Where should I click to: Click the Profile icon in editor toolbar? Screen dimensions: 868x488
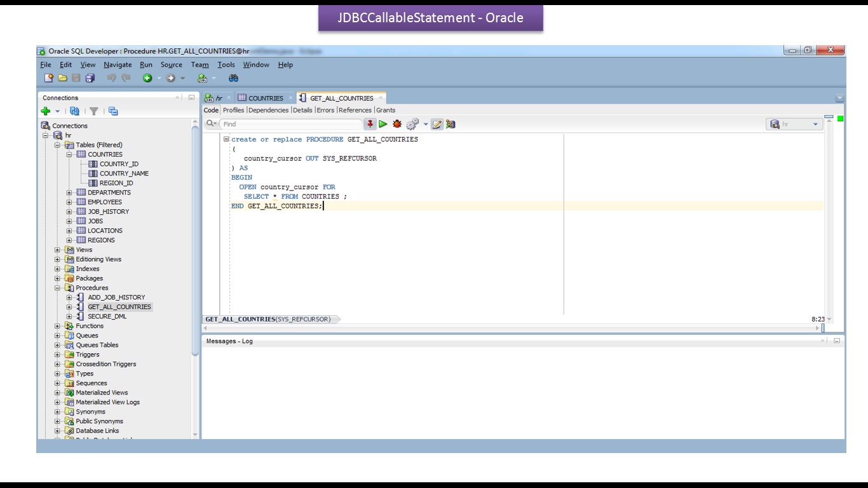(451, 124)
